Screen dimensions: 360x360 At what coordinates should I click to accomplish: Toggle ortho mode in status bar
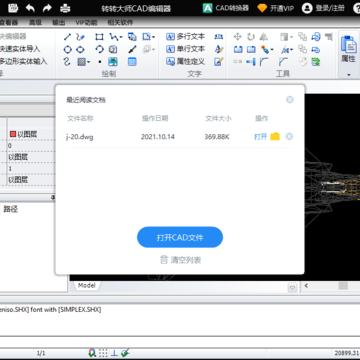click(114, 353)
